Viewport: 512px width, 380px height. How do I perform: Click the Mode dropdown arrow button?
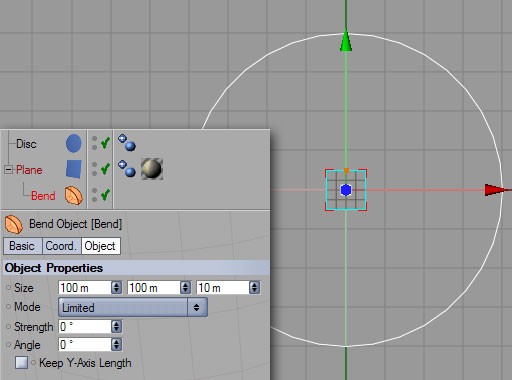pos(197,307)
